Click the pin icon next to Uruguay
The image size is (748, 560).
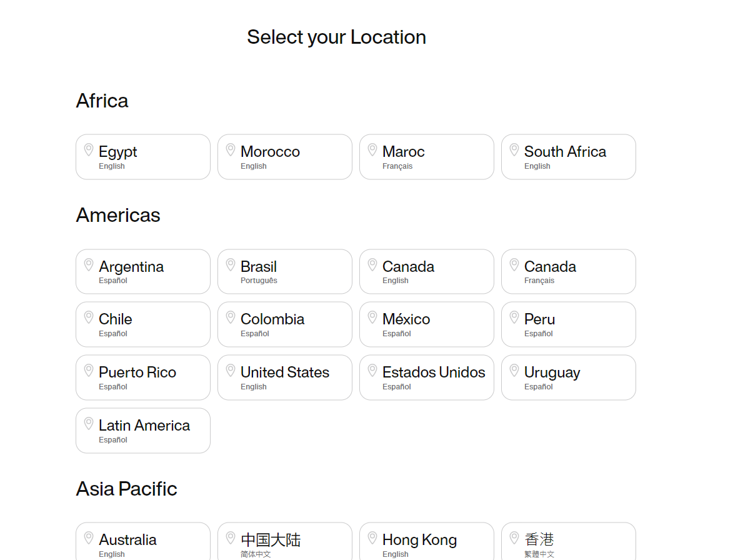click(x=514, y=371)
